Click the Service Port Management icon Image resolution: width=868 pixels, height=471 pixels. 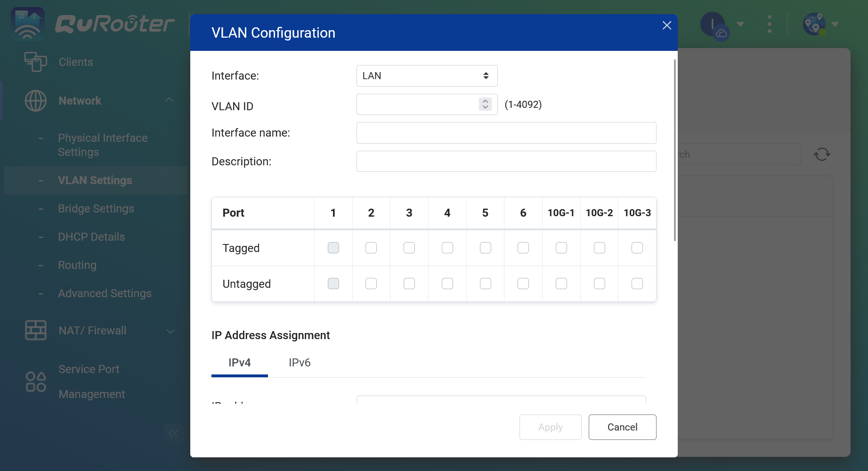[35, 382]
